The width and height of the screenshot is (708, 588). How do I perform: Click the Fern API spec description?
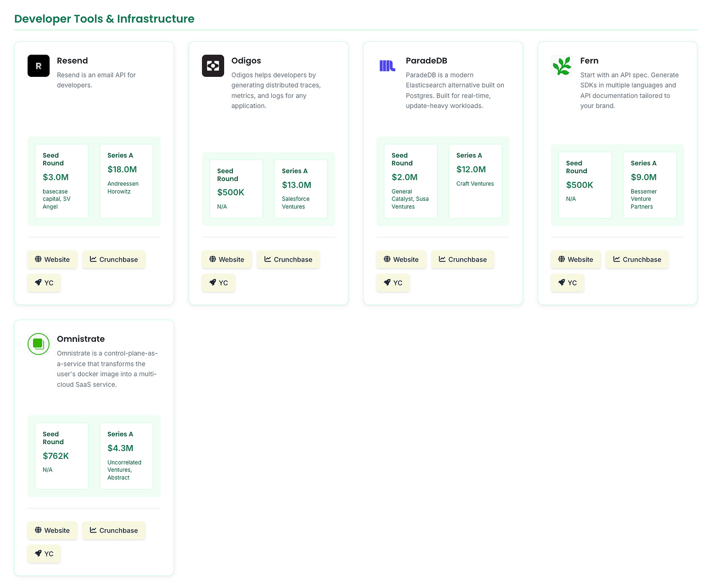pyautogui.click(x=629, y=90)
